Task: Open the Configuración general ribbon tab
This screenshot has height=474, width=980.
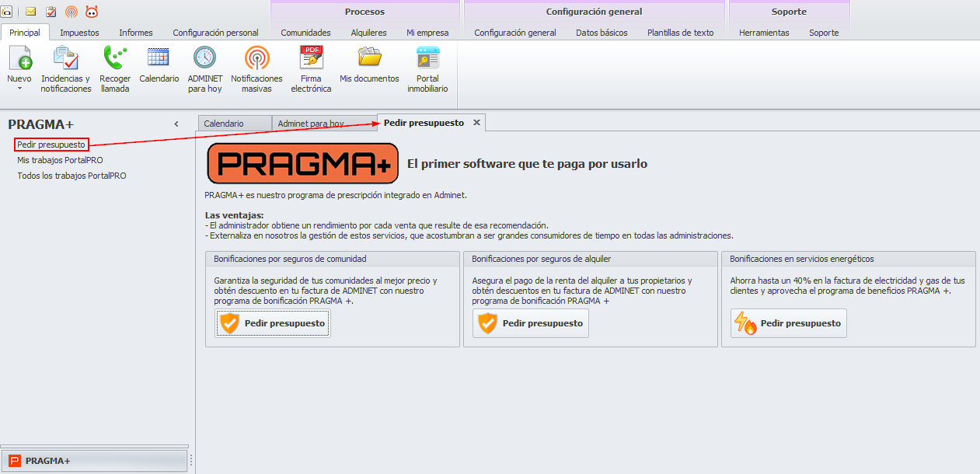Action: (x=515, y=33)
